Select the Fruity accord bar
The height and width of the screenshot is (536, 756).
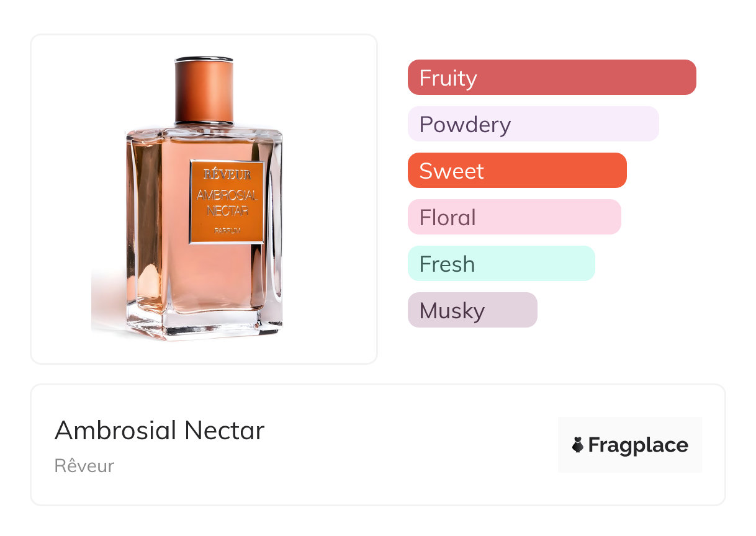point(551,78)
